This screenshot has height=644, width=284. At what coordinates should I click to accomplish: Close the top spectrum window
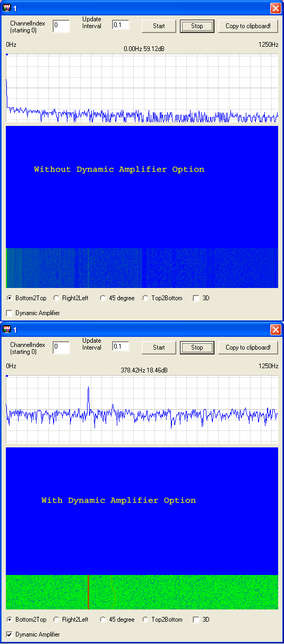point(276,8)
